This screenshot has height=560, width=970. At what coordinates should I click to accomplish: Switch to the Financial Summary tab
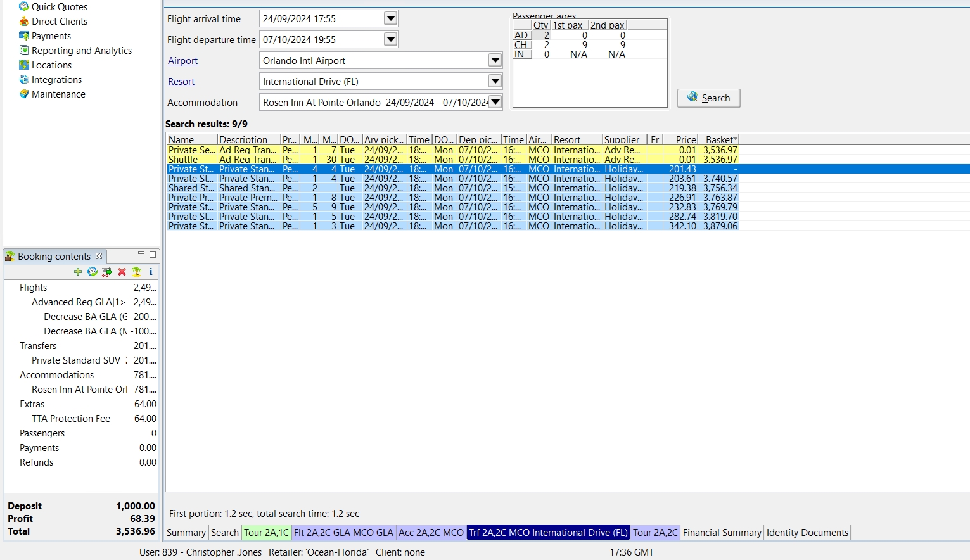point(722,533)
